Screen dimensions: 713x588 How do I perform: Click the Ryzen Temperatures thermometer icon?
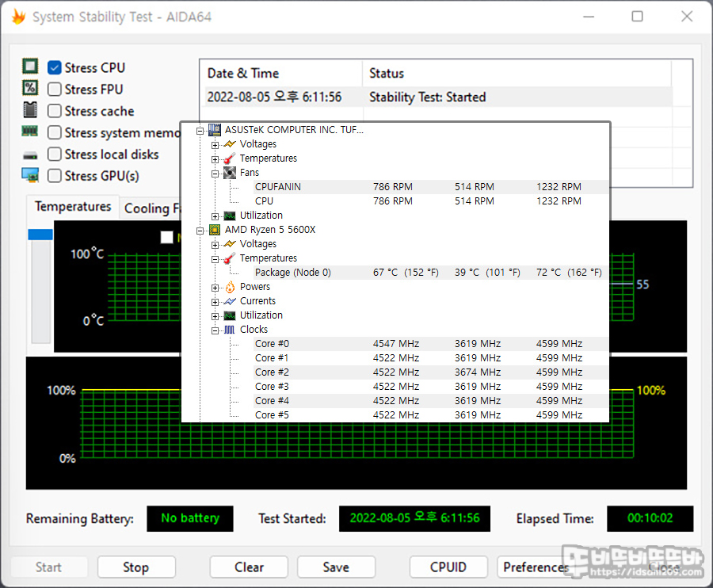tap(230, 258)
